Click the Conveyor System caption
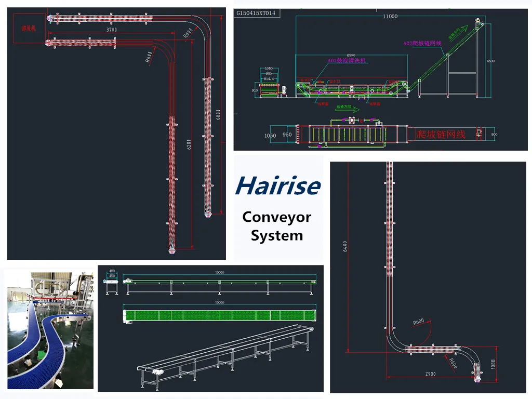Viewport: 532px width, 399px height. point(276,226)
